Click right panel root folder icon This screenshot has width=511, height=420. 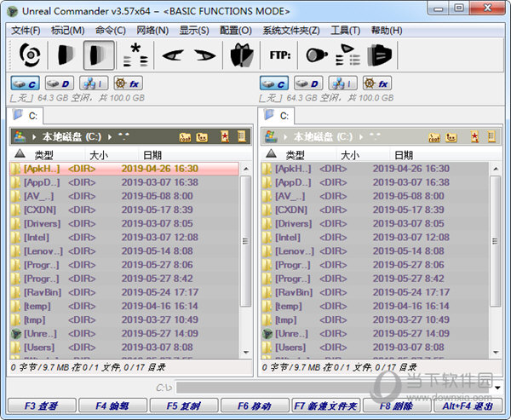[x=434, y=137]
